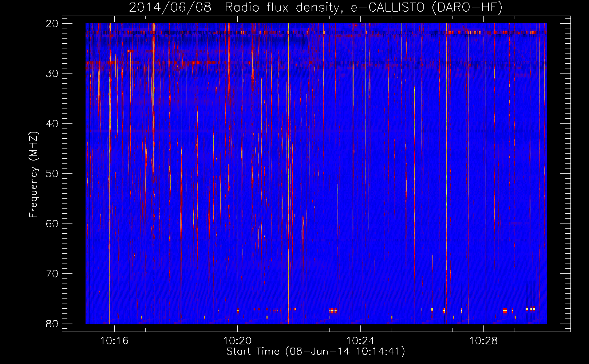Click the plot title "2014/06/08 Radio flux density, e-CALLISTO (DARO-HF)"
589x364 pixels.
[316, 7]
